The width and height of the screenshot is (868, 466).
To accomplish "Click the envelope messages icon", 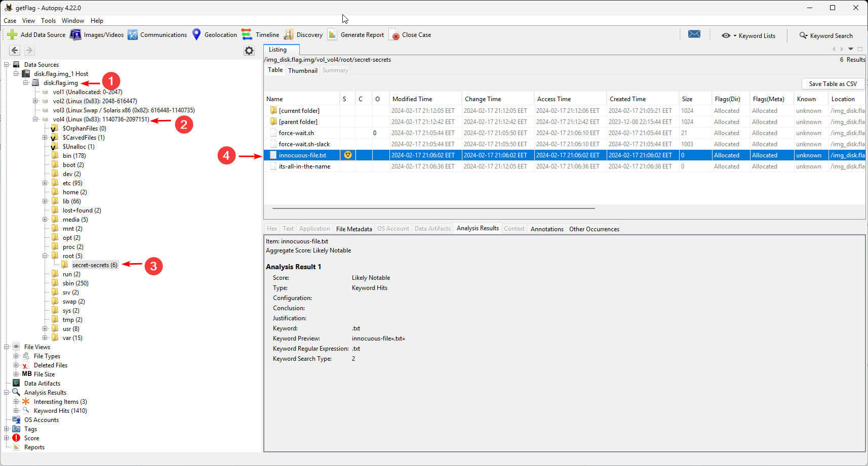I will [x=694, y=34].
